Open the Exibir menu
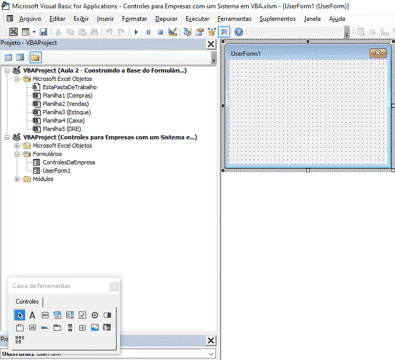 (81, 19)
